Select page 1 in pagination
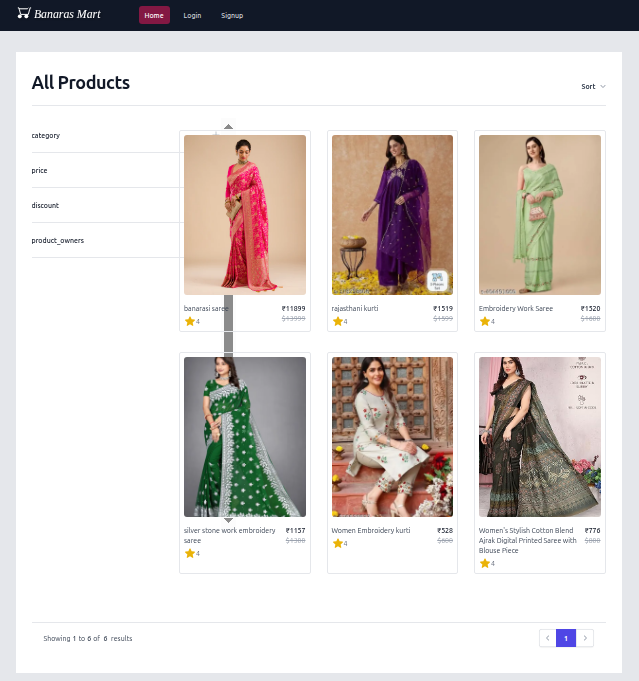Image resolution: width=639 pixels, height=681 pixels. pyautogui.click(x=566, y=638)
